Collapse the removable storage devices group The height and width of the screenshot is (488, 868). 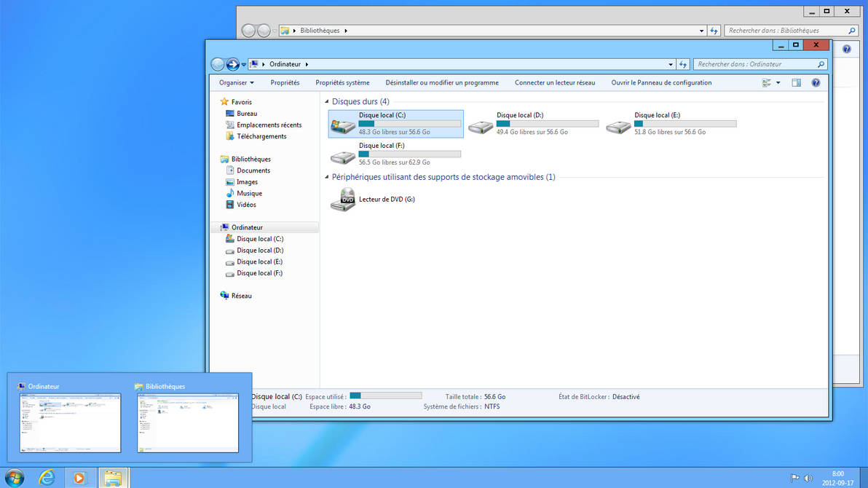tap(327, 177)
